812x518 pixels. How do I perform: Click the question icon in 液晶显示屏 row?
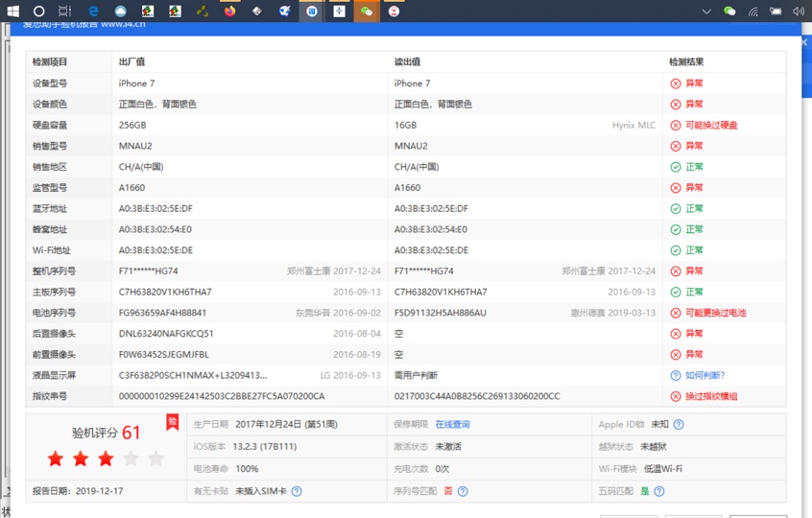pos(676,375)
